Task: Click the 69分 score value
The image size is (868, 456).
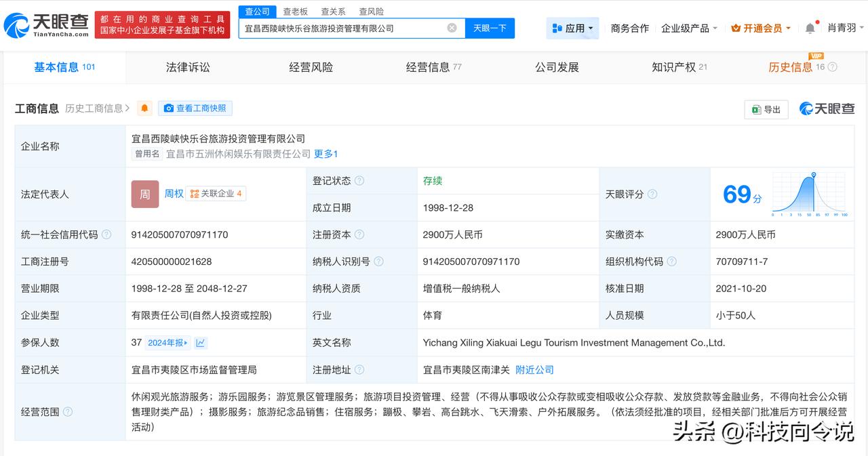Action: [742, 194]
